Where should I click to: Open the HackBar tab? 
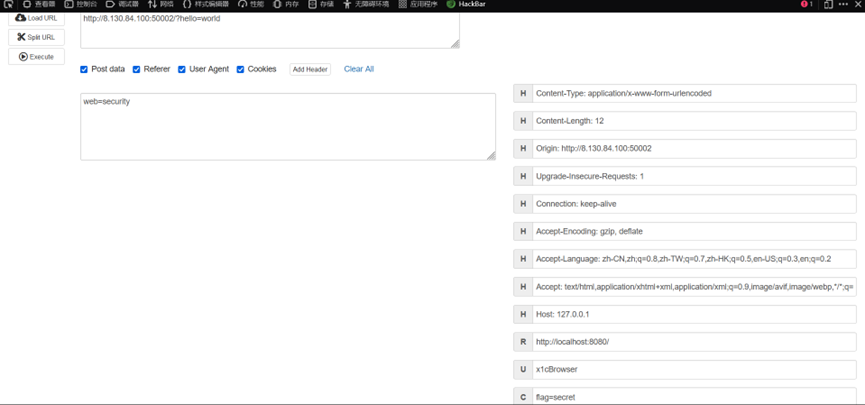tap(465, 4)
